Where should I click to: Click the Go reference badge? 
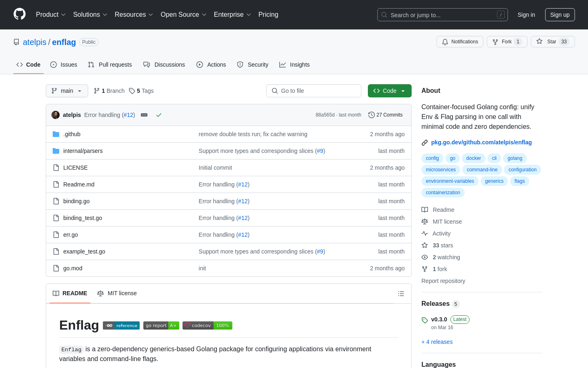(121, 325)
